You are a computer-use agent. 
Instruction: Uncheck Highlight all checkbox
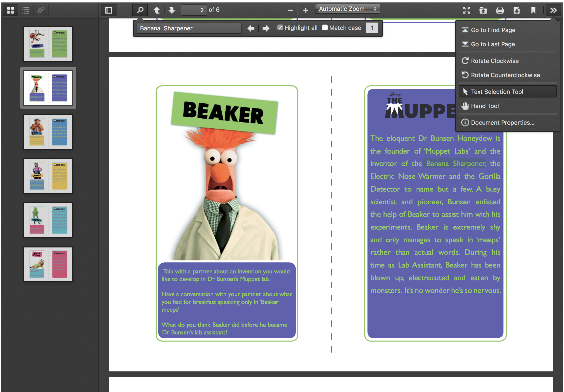[x=280, y=28]
